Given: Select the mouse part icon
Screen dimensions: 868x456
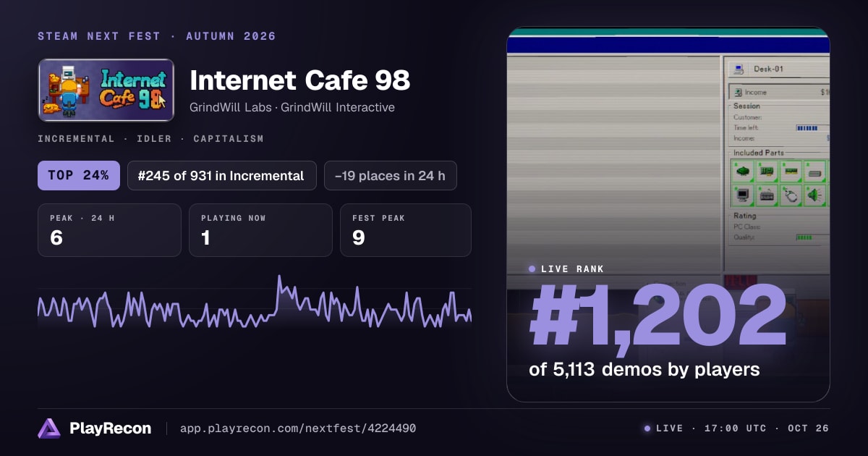Looking at the screenshot, I should pos(792,195).
